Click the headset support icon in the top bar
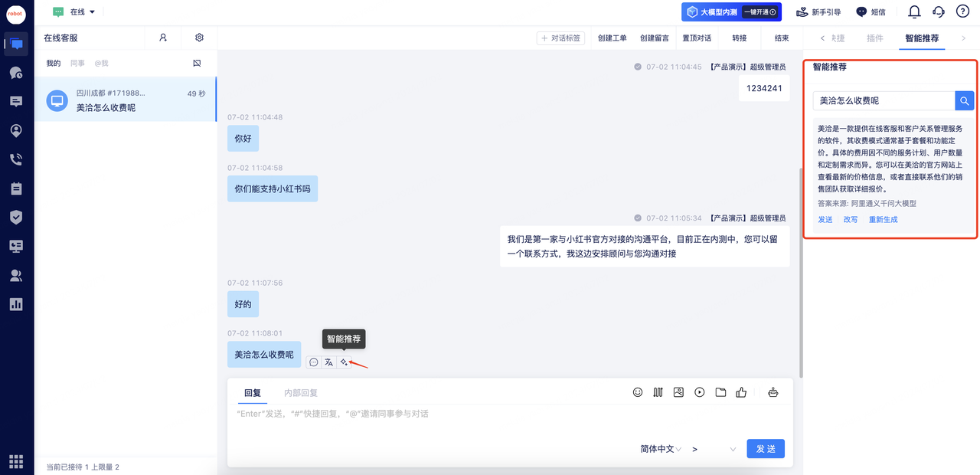 pos(939,11)
